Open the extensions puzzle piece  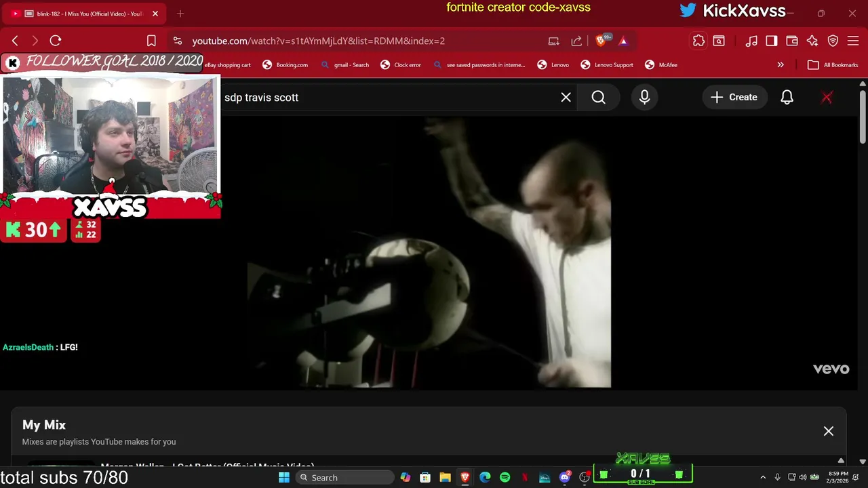tap(698, 41)
